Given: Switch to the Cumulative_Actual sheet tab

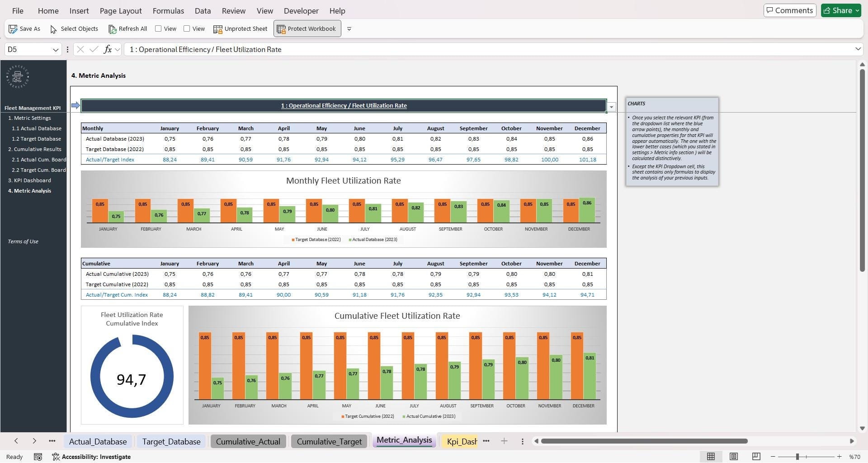Looking at the screenshot, I should (x=248, y=441).
